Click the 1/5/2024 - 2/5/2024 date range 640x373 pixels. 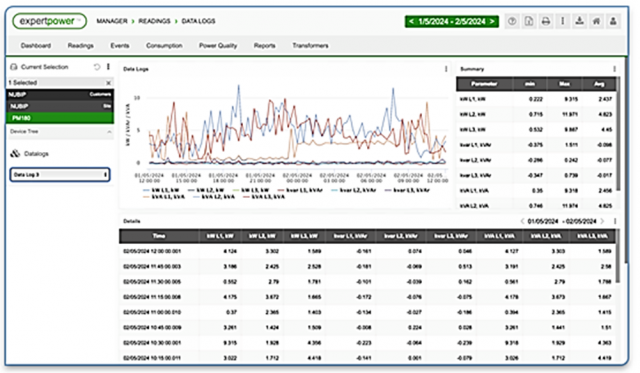(x=452, y=21)
